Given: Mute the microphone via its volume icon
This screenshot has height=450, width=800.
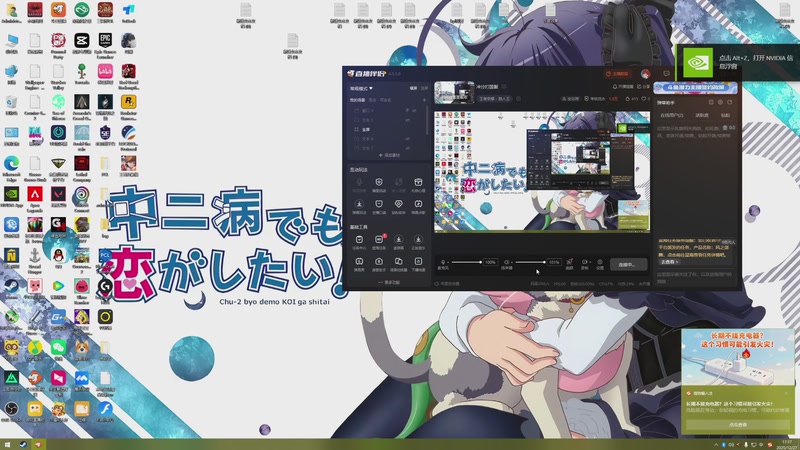Looking at the screenshot, I should (x=443, y=262).
